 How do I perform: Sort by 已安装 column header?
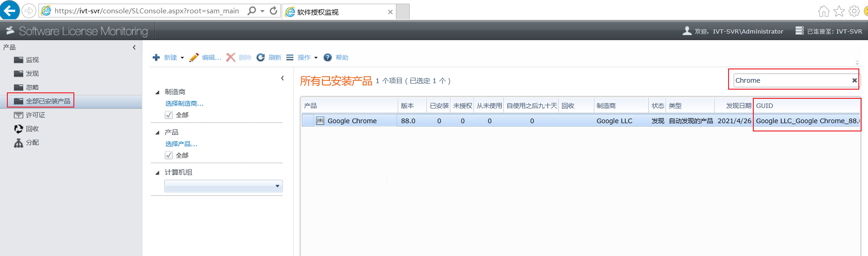pyautogui.click(x=439, y=106)
